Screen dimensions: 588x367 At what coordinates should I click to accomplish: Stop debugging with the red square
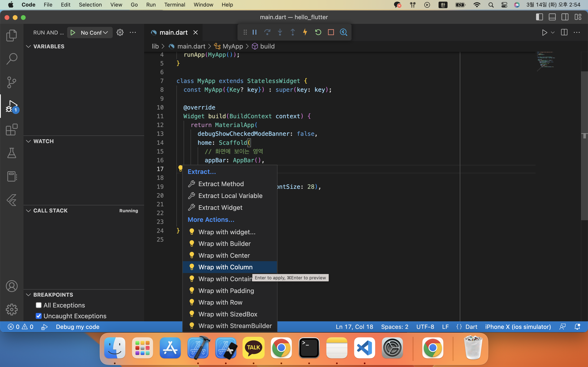331,32
